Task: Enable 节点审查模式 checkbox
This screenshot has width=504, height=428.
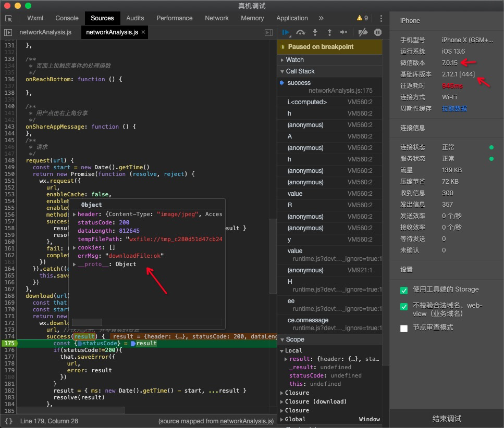Action: 404,328
